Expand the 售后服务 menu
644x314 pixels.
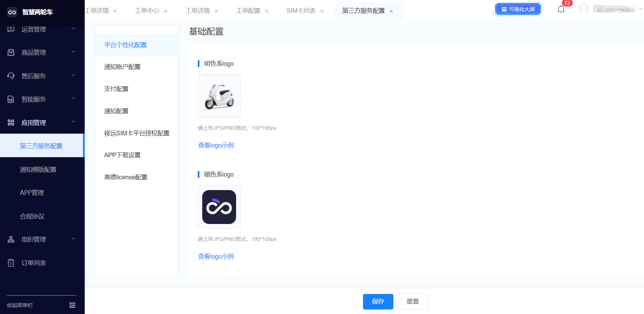click(42, 76)
